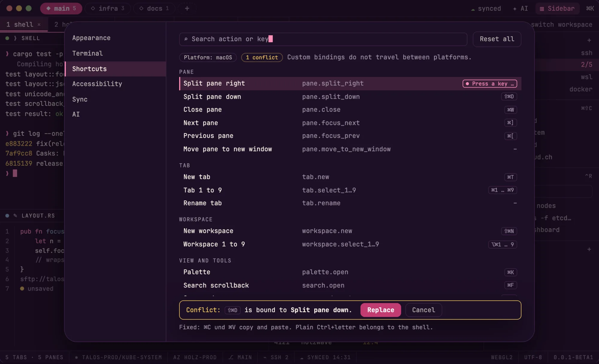Select the workspace.new action id

(x=327, y=231)
